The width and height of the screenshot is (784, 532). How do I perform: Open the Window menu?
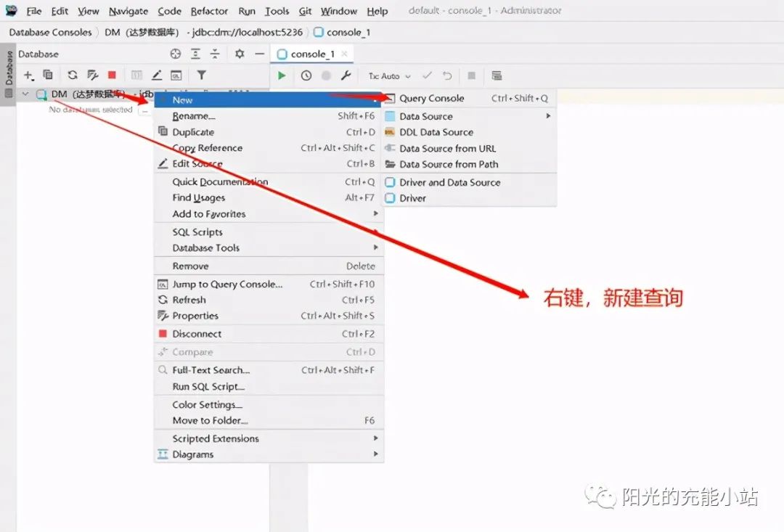click(339, 11)
